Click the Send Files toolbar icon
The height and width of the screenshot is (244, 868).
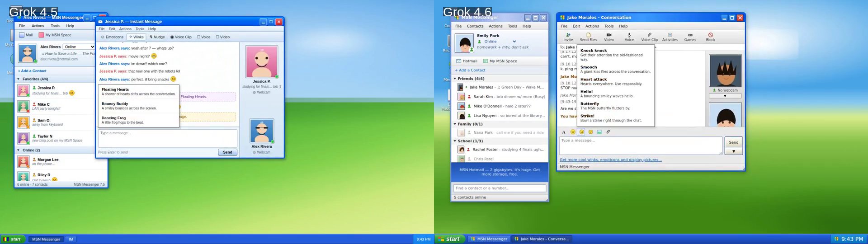[589, 35]
